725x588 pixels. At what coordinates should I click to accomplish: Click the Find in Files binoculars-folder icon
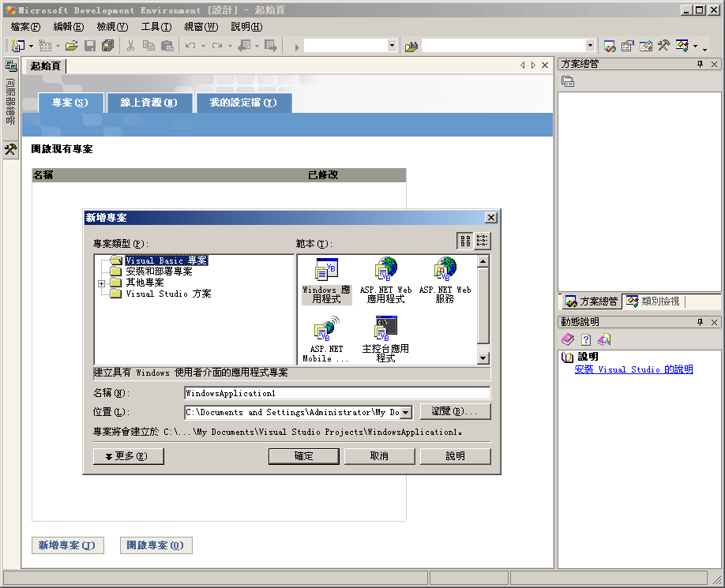411,47
